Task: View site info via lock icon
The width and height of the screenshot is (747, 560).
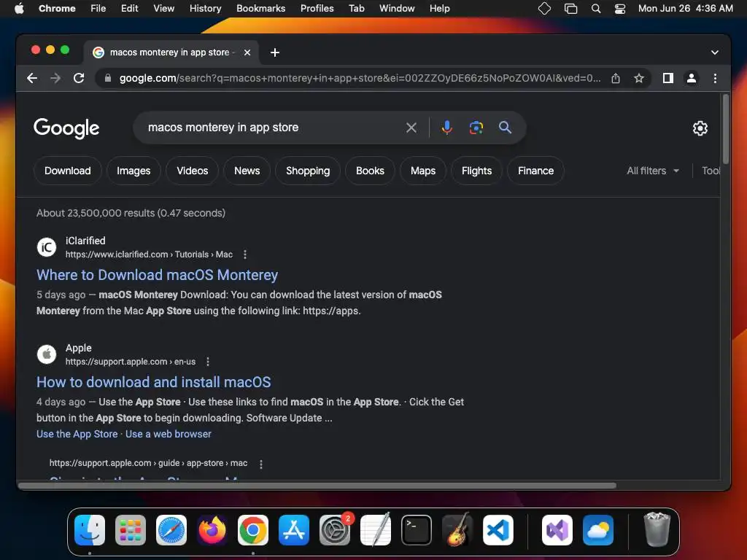Action: [108, 78]
